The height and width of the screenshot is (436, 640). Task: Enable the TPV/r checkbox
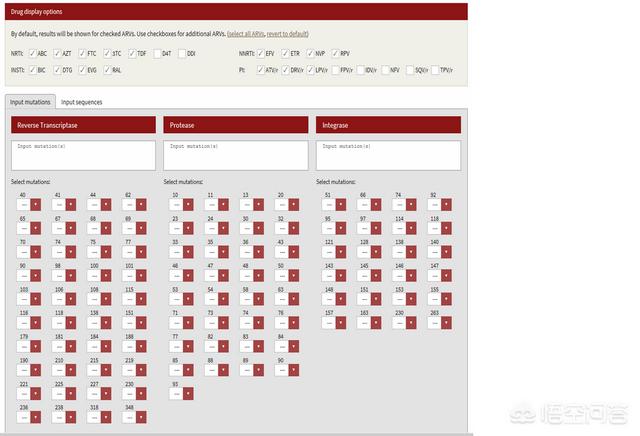(434, 70)
